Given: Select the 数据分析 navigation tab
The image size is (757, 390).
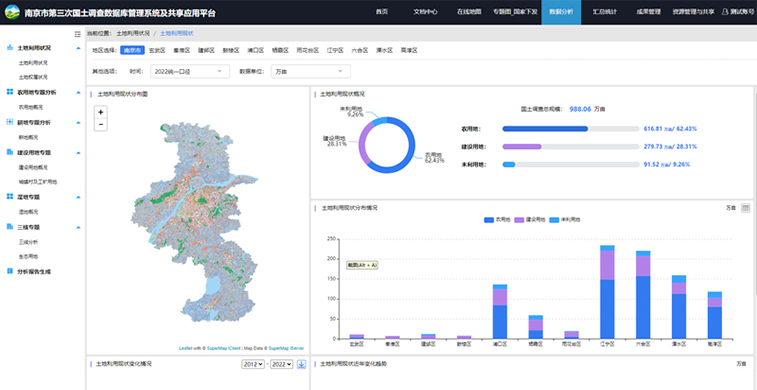Looking at the screenshot, I should 561,12.
